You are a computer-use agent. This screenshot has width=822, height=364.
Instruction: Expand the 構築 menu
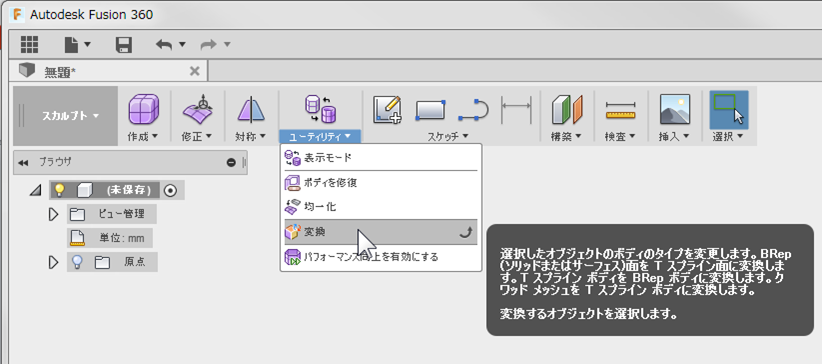point(567,136)
